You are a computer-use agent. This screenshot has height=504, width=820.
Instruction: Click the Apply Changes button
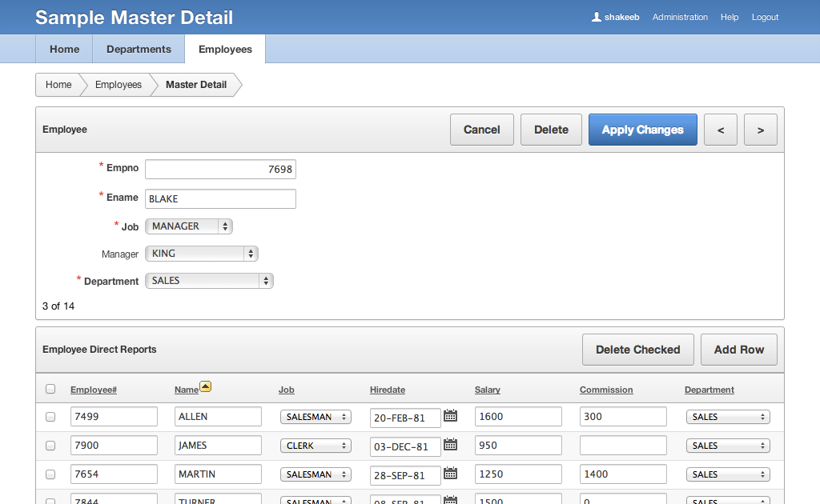click(642, 130)
